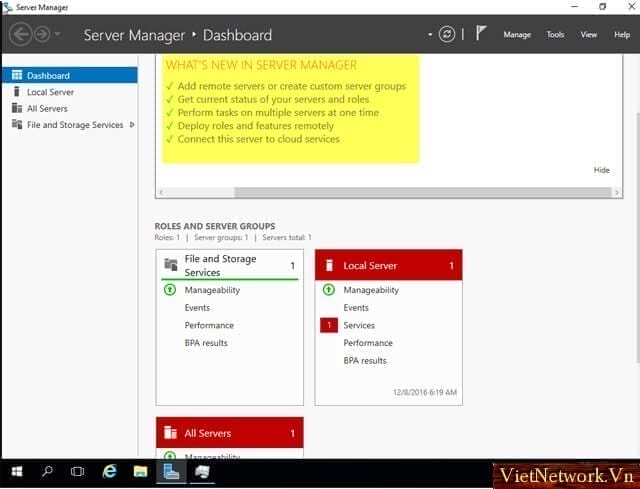Click the Dashboard grid icon in sidebar

point(17,75)
